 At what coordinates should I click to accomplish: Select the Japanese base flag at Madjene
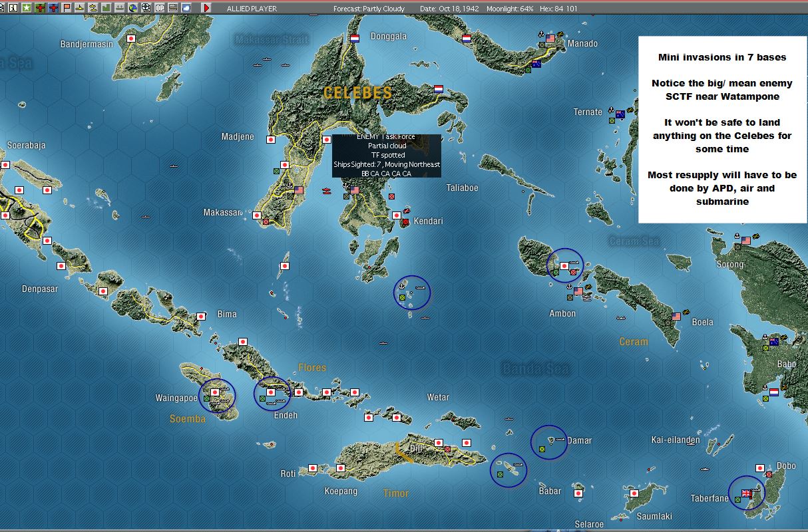(x=271, y=140)
